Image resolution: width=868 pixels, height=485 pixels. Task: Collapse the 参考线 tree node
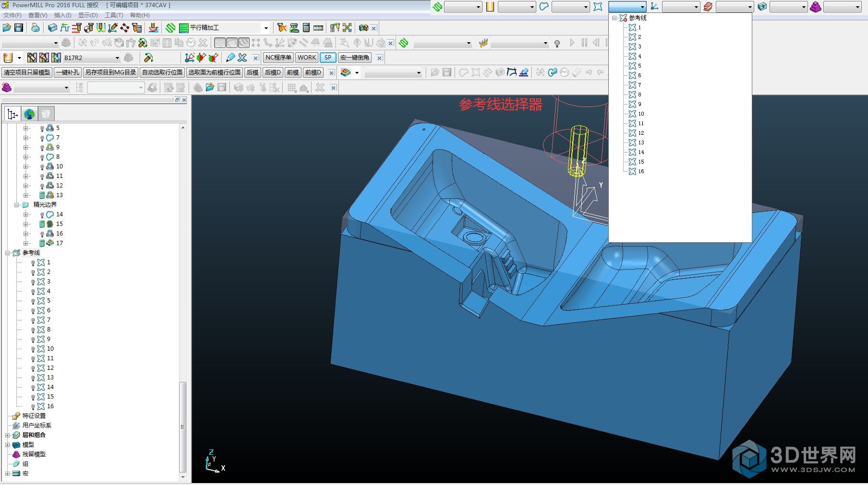tap(8, 253)
